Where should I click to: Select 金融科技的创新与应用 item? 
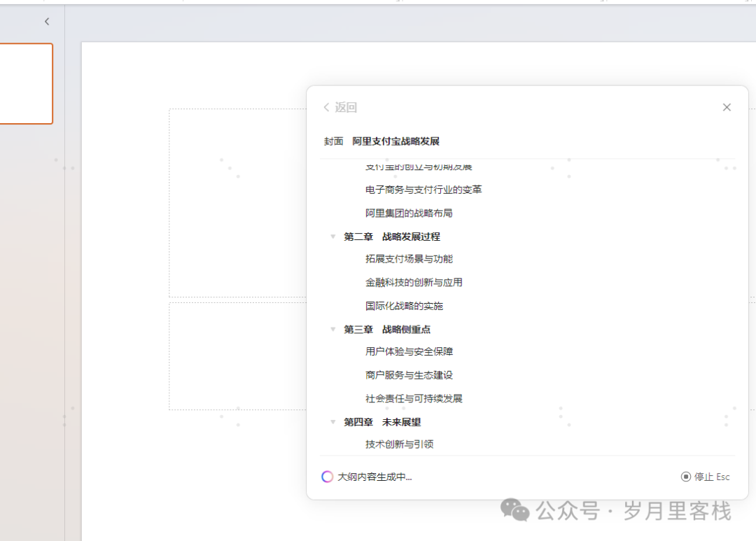coord(414,282)
